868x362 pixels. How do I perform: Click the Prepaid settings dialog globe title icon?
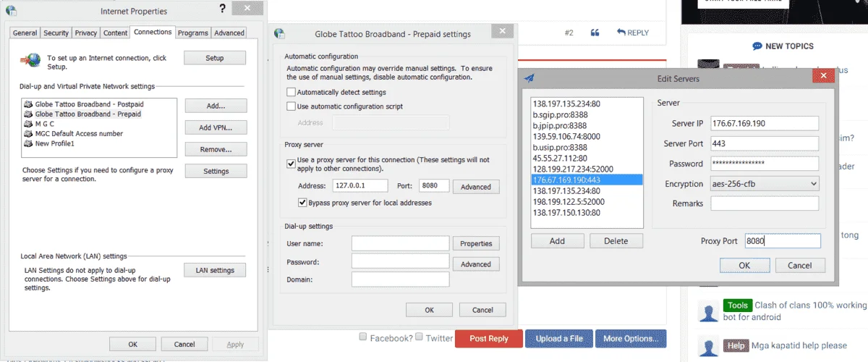tap(279, 33)
